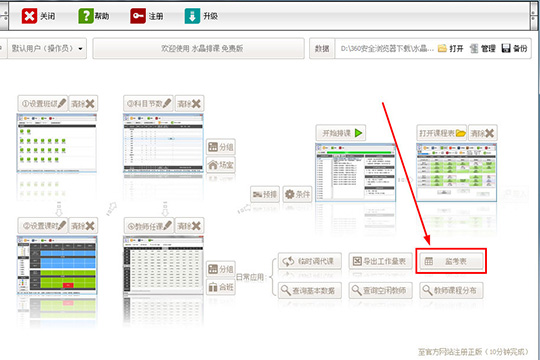Click the ②设置课时 timetable thumbnail
This screenshot has width=540, height=360.
tap(57, 265)
